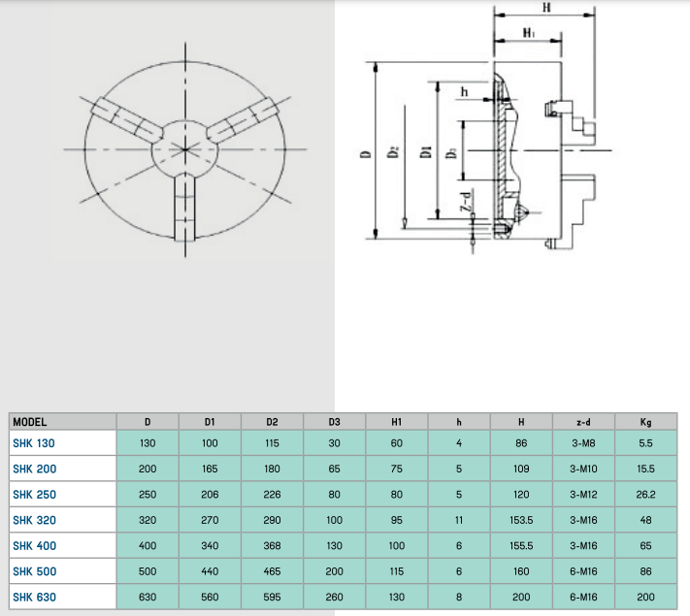Select the SHK 200 model name
Screen dimensions: 690x616
tap(35, 469)
